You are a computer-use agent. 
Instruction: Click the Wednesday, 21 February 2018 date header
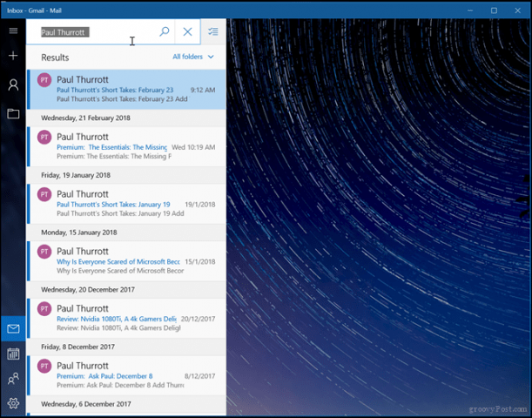pos(85,118)
